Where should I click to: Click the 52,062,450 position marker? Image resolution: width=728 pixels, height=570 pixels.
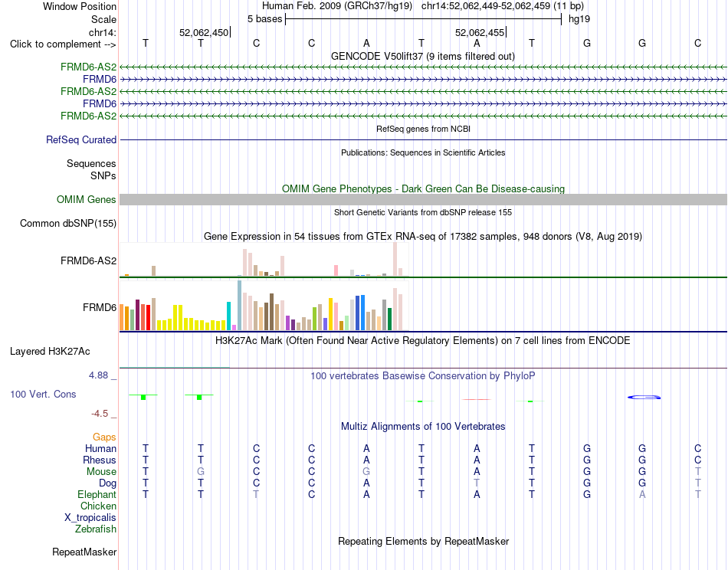point(204,32)
